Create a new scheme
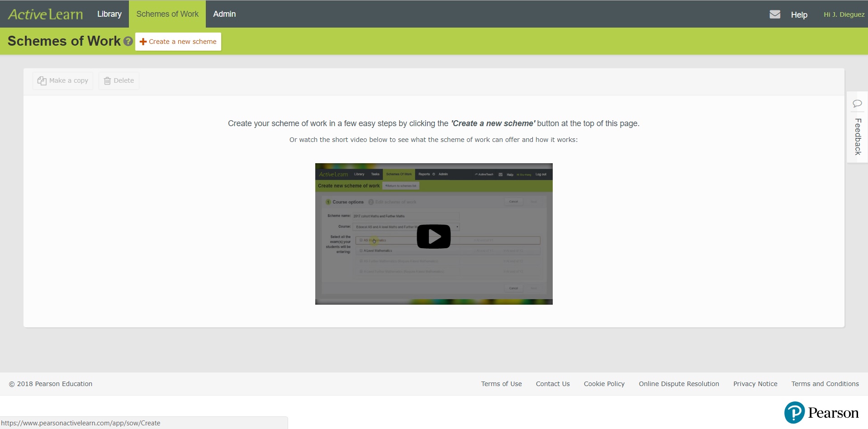Viewport: 868px width, 429px height. (178, 42)
